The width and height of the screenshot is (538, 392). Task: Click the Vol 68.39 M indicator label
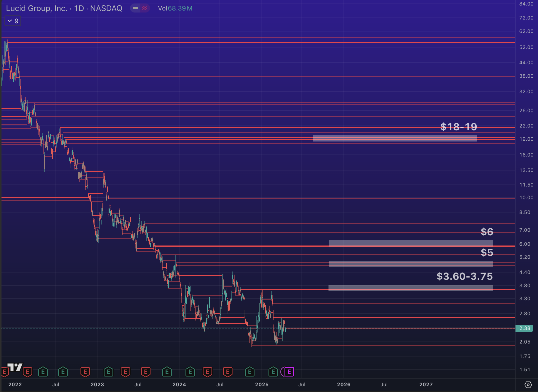click(175, 8)
